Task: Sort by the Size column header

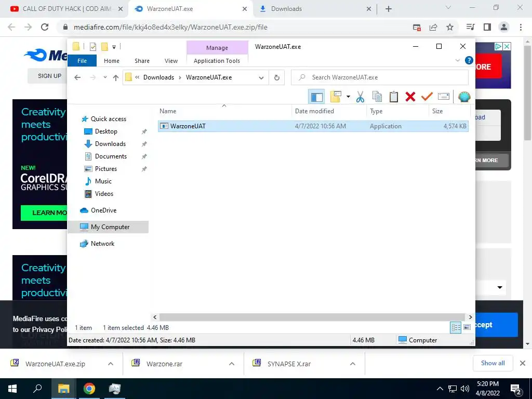Action: (449, 111)
